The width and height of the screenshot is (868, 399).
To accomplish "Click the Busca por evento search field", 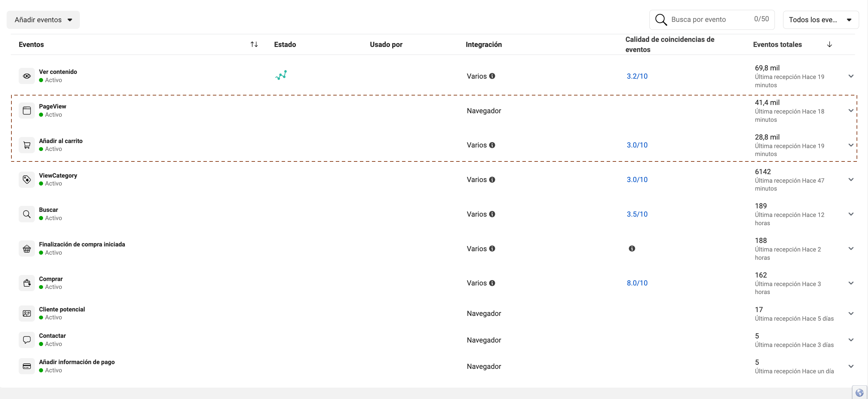I will (708, 20).
